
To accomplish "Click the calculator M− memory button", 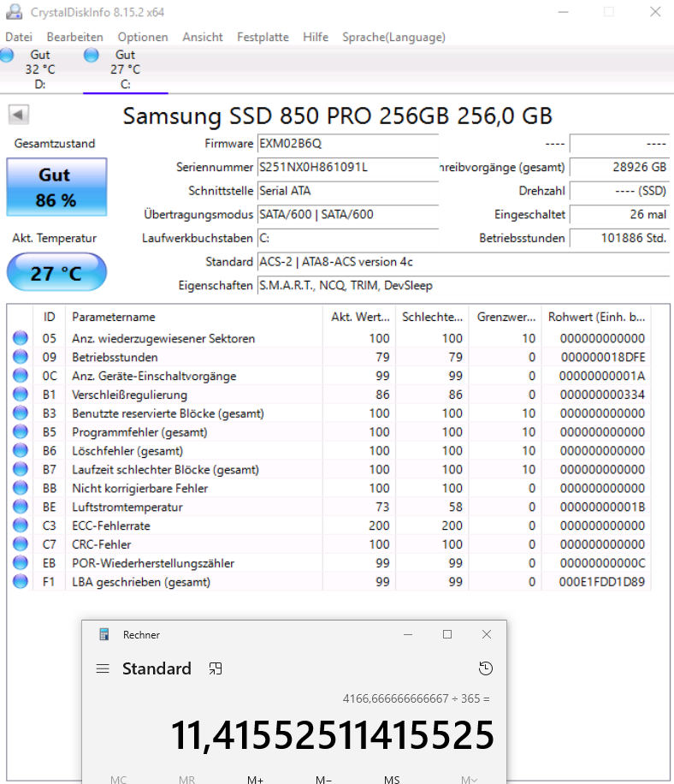I will (324, 779).
